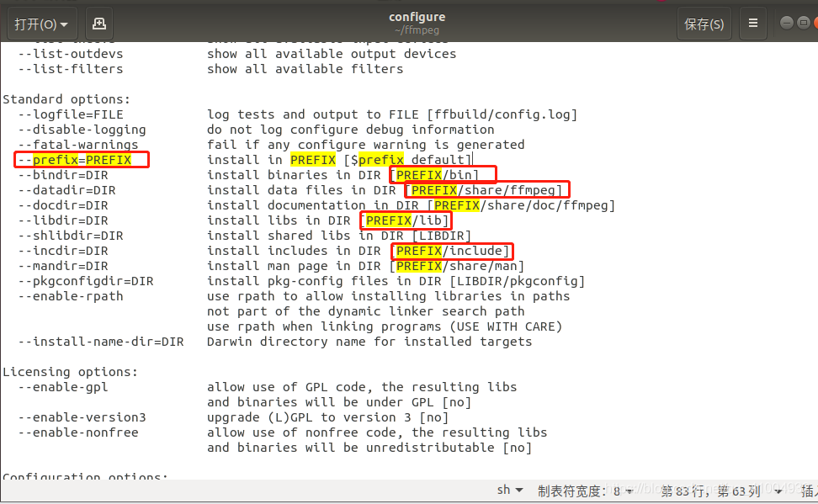This screenshot has width=818, height=504.
Task: Click the "--enable-version3" option text
Action: [x=82, y=416]
